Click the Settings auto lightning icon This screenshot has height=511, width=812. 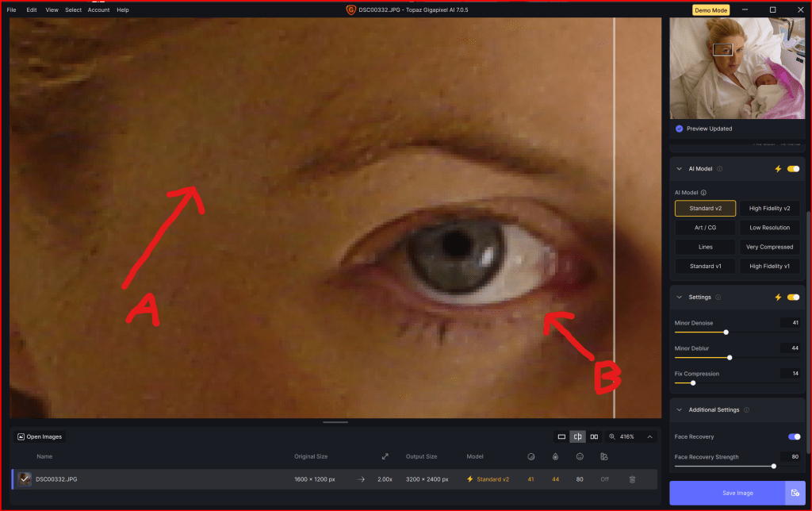tap(778, 298)
